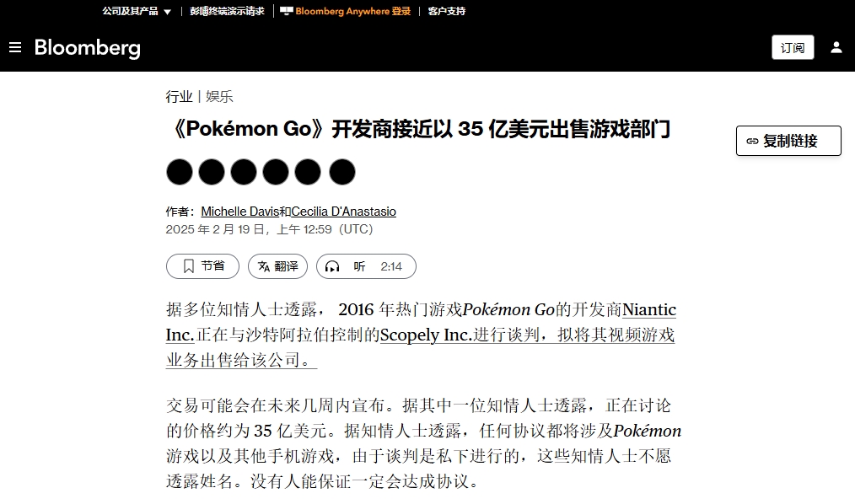Click the date 2025 年 2 月 19 日
This screenshot has height=504, width=855.
215,229
